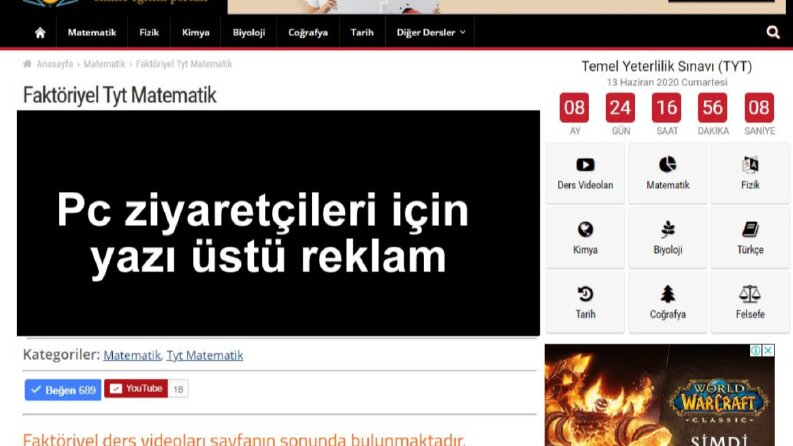
Task: Click the Pc ziyaretçileri reklam banner
Action: click(x=278, y=223)
